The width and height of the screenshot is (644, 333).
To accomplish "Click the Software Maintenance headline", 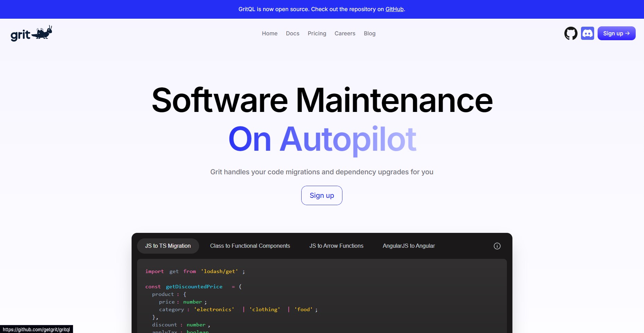I will click(322, 100).
